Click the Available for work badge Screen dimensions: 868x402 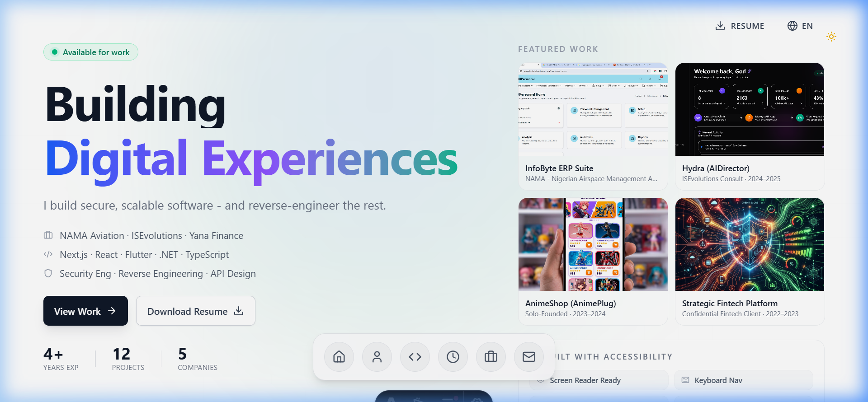(91, 52)
